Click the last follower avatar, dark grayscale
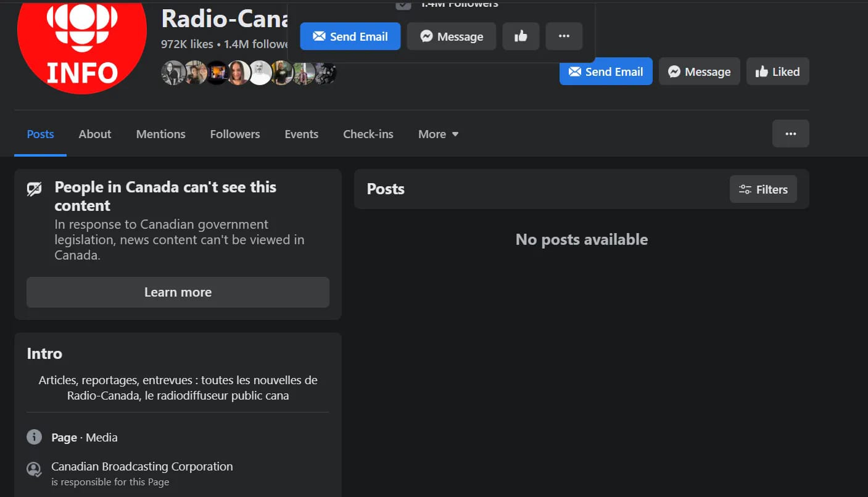Image resolution: width=868 pixels, height=497 pixels. tap(325, 73)
